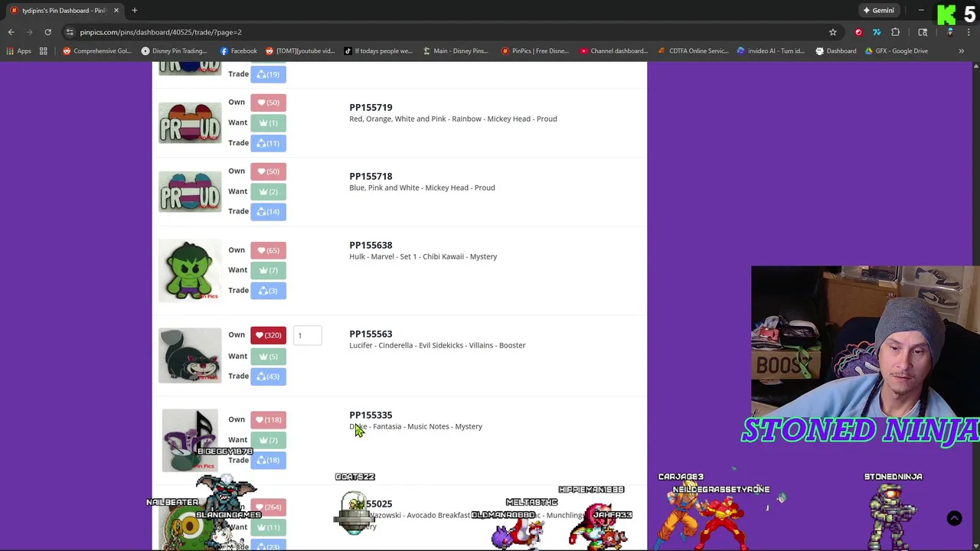
Task: Click Own (118) for Fantasia Music Notes pin
Action: (268, 419)
